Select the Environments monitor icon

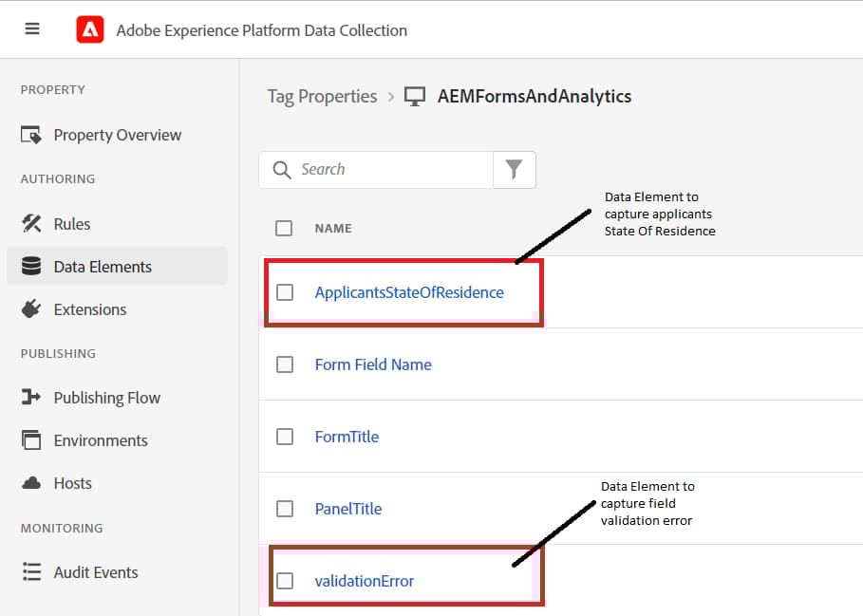30,439
